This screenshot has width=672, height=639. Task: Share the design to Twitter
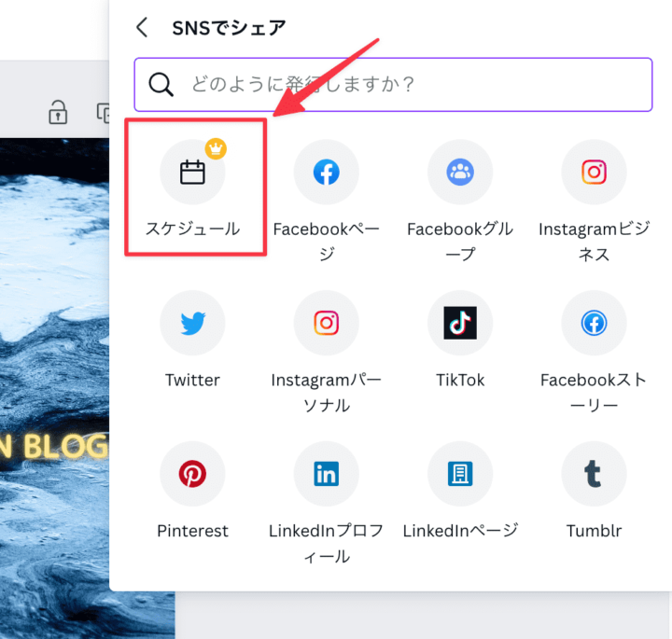click(x=192, y=323)
